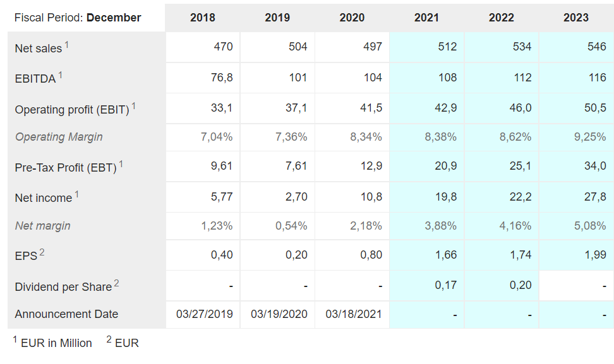The width and height of the screenshot is (614, 364).
Task: Select the Dividend per Share row label
Action: pos(63,287)
